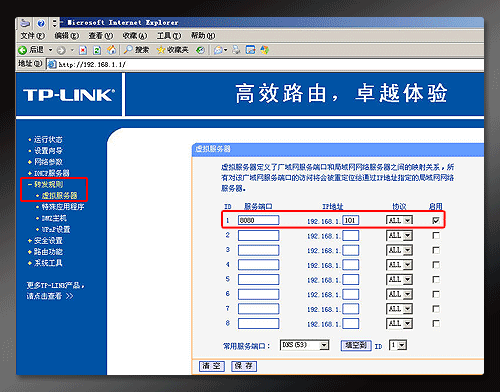This screenshot has height=392, width=500.
Task: Click the row 2 service port input field
Action: pyautogui.click(x=258, y=235)
